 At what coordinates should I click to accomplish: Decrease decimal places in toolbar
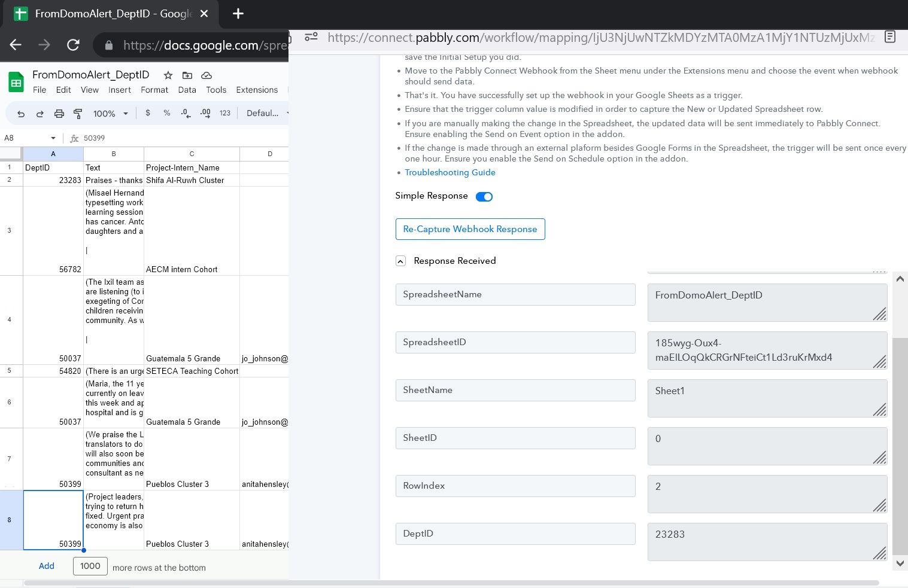pos(186,113)
